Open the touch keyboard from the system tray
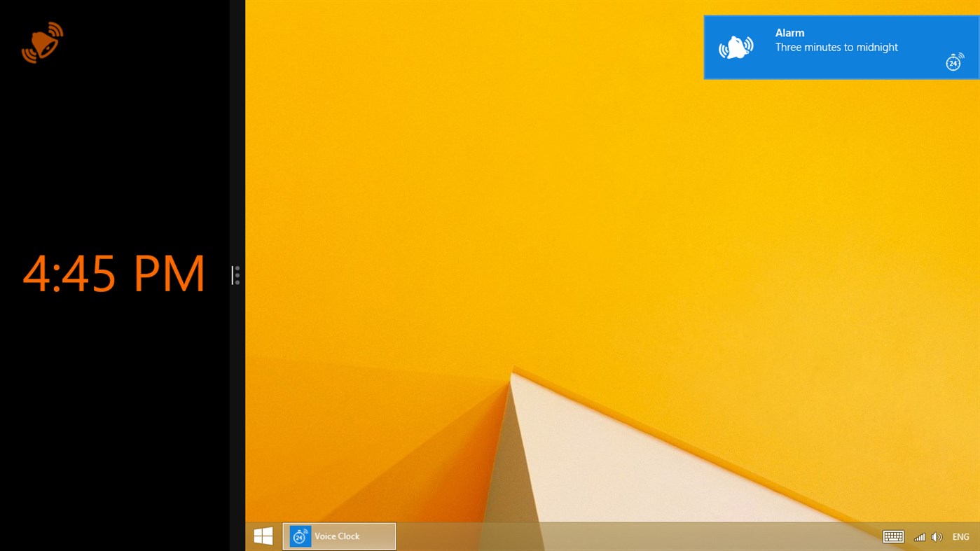Image resolution: width=980 pixels, height=551 pixels. 893,536
